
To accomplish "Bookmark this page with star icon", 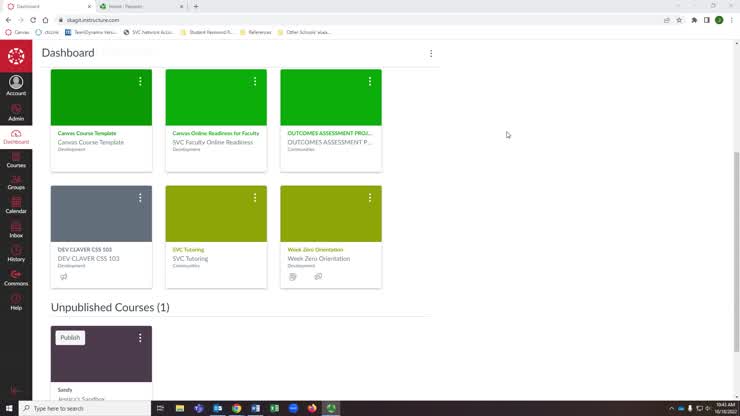I will coord(679,20).
